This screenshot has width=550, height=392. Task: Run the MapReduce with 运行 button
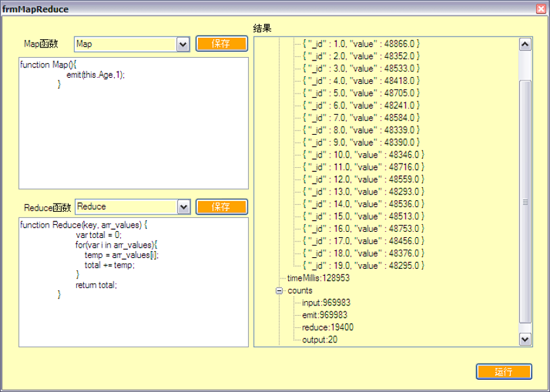tap(504, 371)
